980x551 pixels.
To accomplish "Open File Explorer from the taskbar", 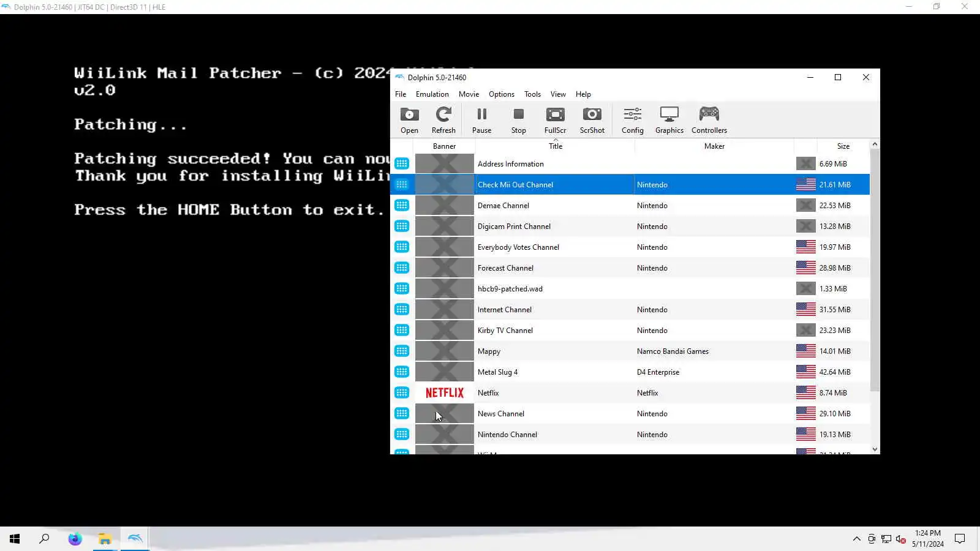I will tap(105, 539).
